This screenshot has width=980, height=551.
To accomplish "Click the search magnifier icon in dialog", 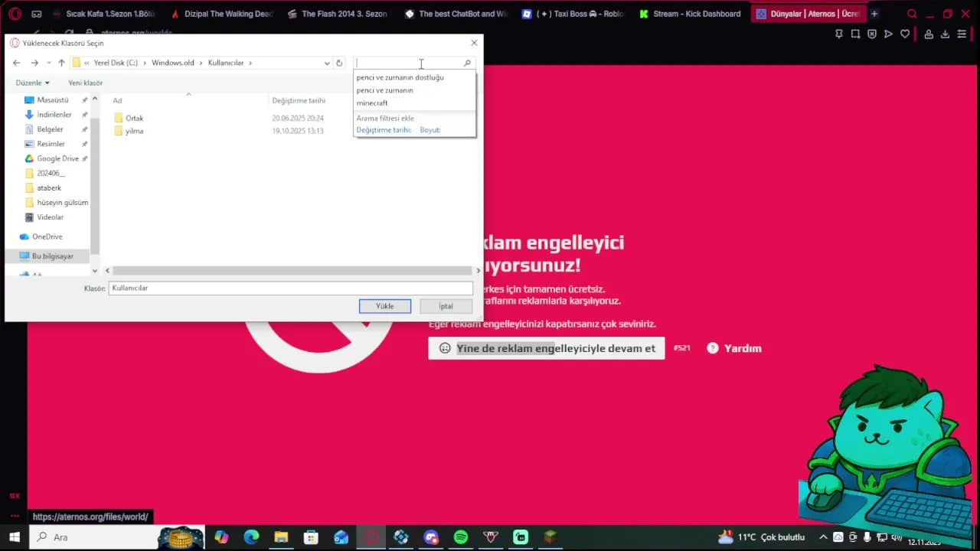I will 467,63.
